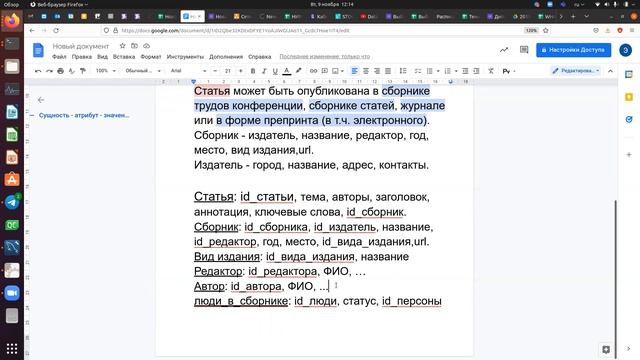
Task: Go to Docs home via the logo
Action: [x=38, y=50]
